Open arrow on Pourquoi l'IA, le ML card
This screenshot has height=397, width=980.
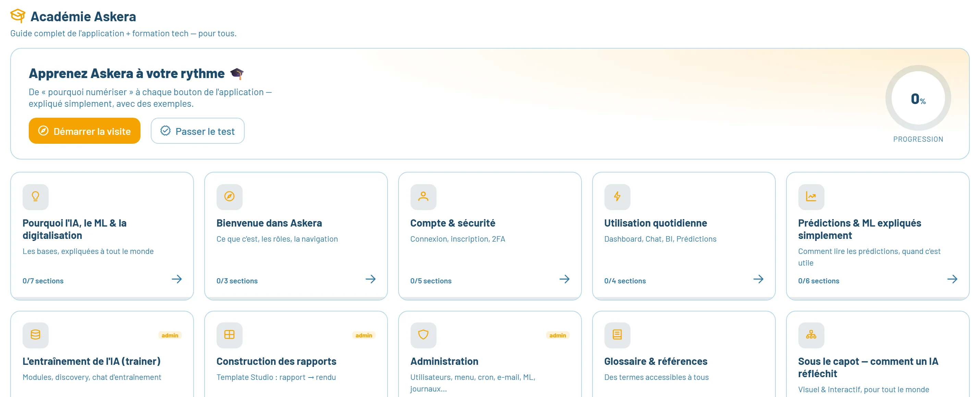[176, 279]
